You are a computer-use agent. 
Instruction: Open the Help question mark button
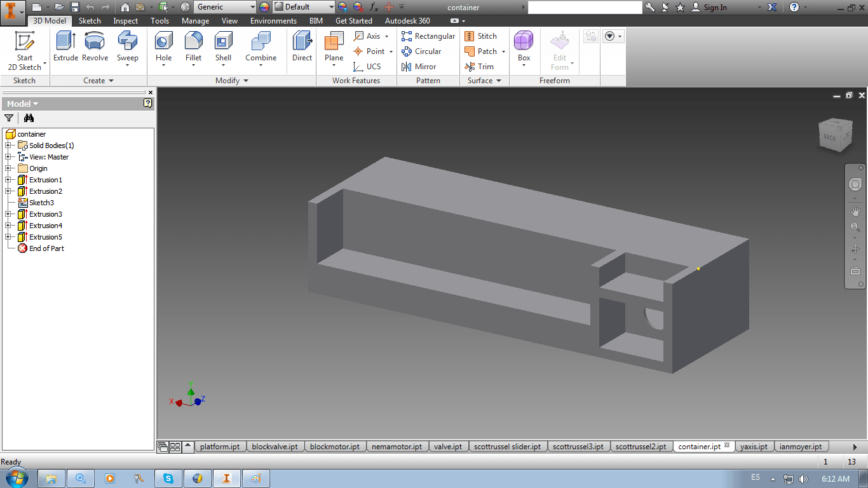[794, 7]
